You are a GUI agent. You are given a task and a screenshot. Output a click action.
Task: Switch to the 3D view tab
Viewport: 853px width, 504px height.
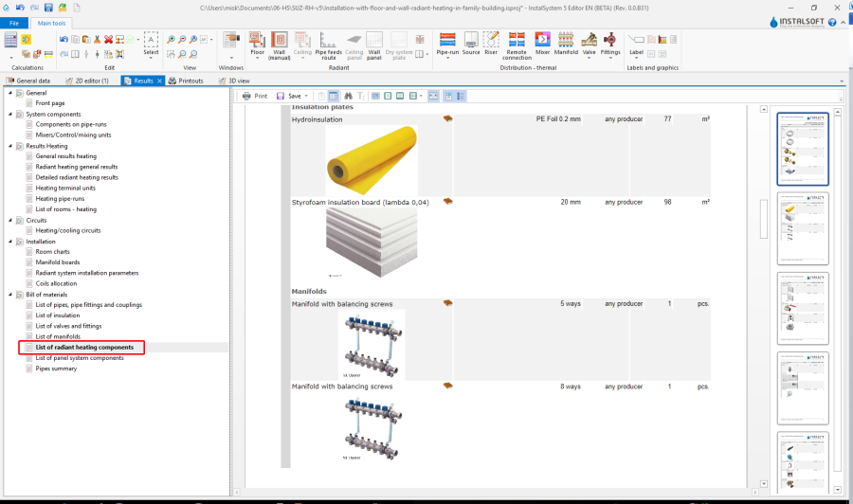click(x=238, y=81)
